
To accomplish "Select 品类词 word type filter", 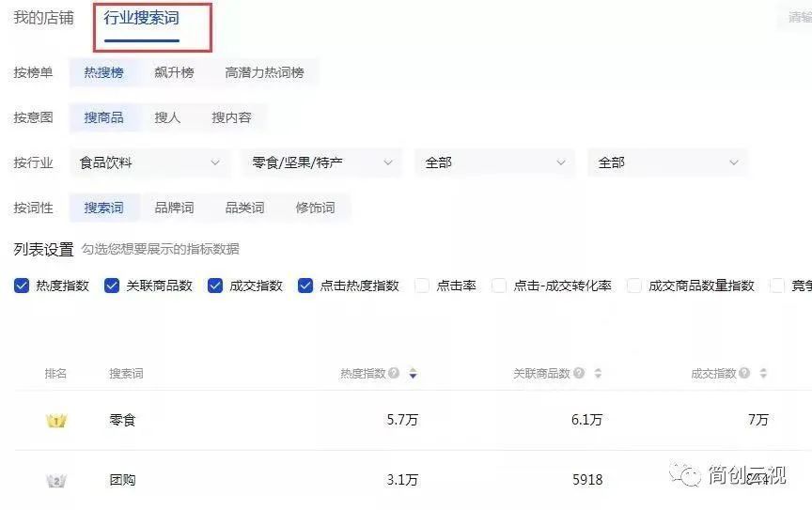I will [245, 208].
